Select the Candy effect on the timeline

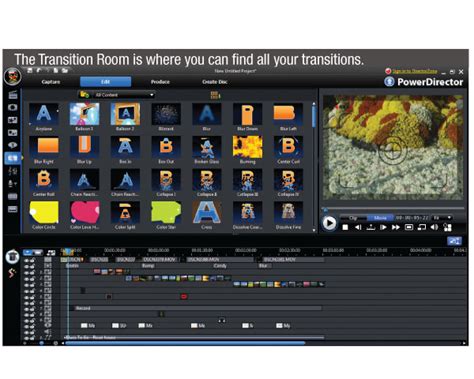coord(220,266)
